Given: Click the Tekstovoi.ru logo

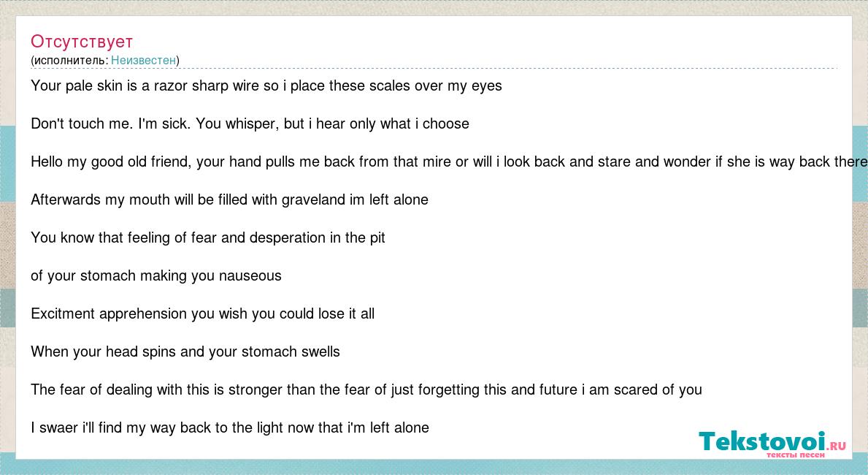Looking at the screenshot, I should point(772,444).
